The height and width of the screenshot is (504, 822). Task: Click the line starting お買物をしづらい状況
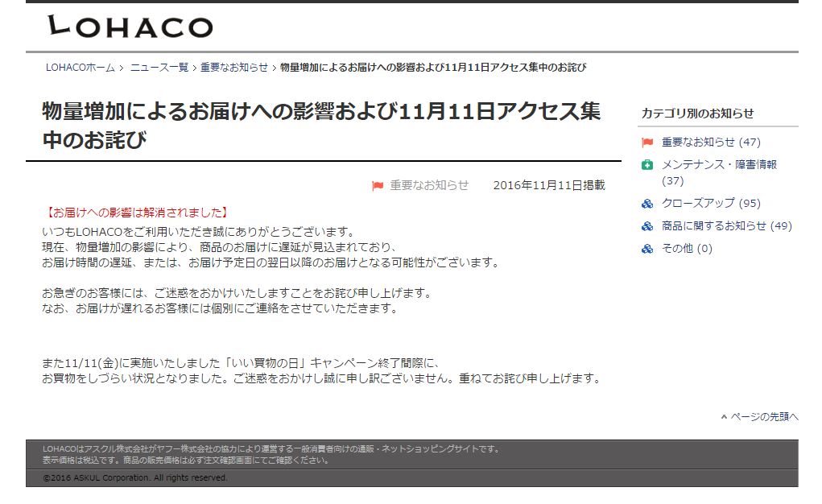(322, 378)
